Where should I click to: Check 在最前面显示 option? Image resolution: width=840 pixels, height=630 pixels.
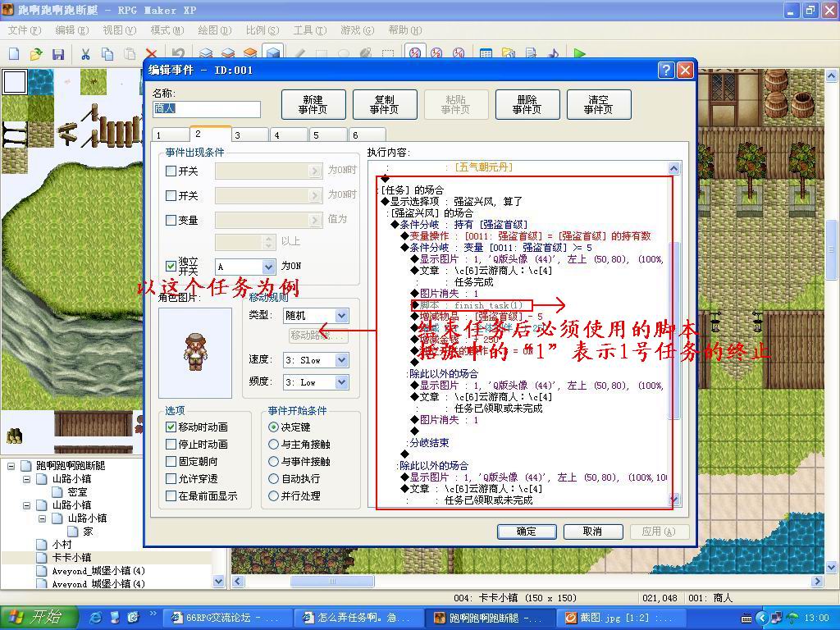tap(171, 496)
